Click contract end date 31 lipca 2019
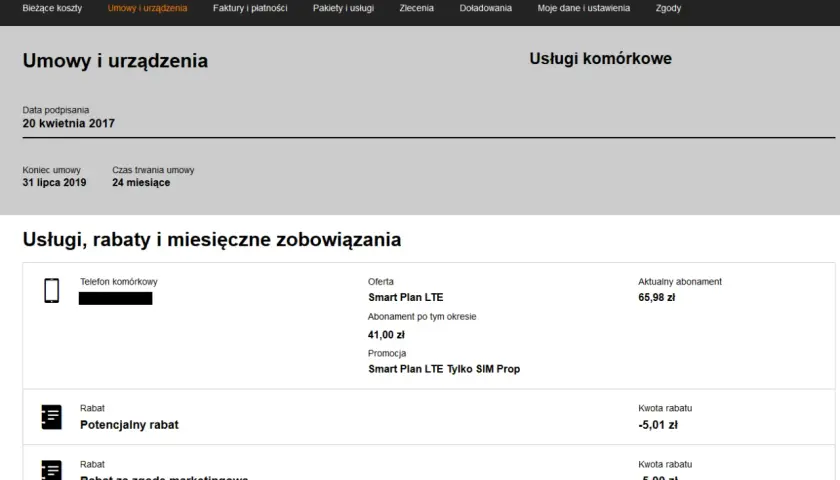The width and height of the screenshot is (840, 480). (54, 182)
